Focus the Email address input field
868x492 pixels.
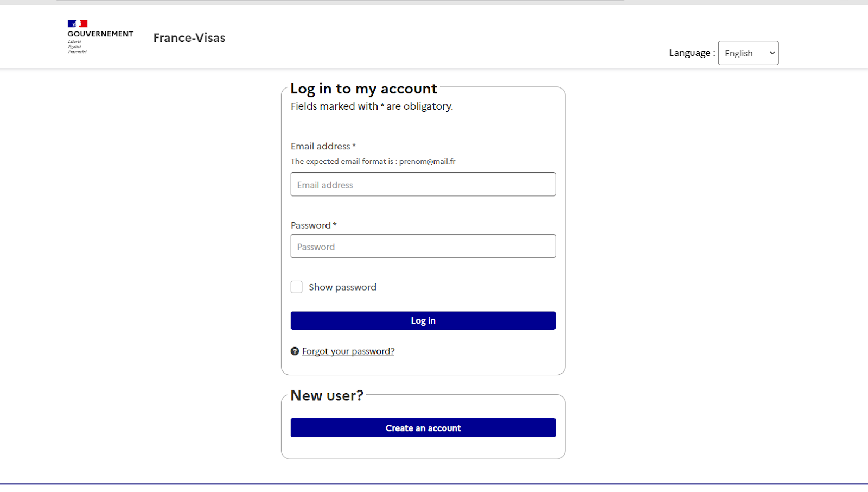pyautogui.click(x=423, y=184)
